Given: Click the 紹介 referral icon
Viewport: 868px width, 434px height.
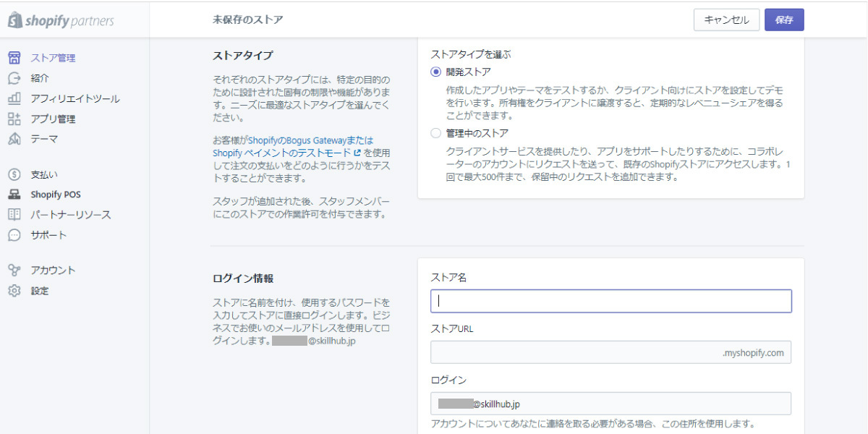Looking at the screenshot, I should coord(14,78).
